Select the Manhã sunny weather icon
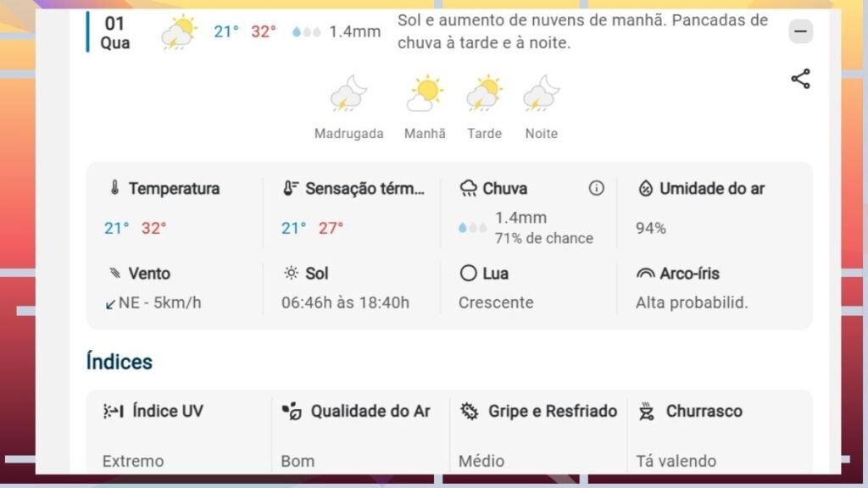Screen dimensions: 868x488 [x=425, y=94]
